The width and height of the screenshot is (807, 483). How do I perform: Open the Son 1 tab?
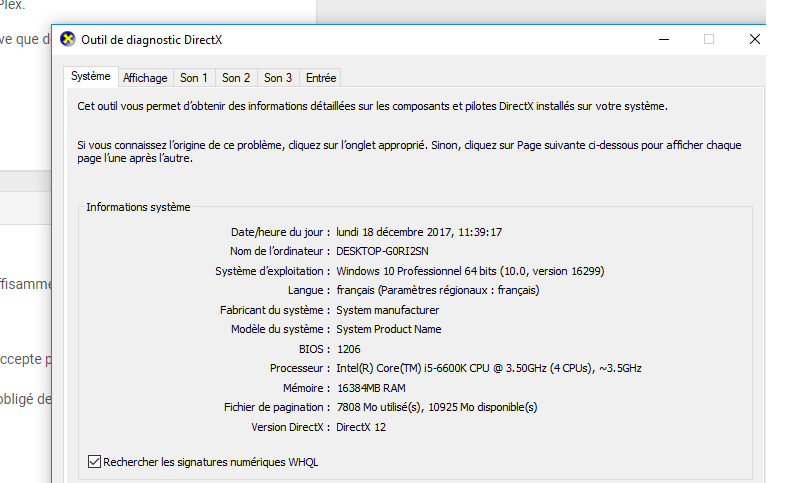tap(194, 78)
